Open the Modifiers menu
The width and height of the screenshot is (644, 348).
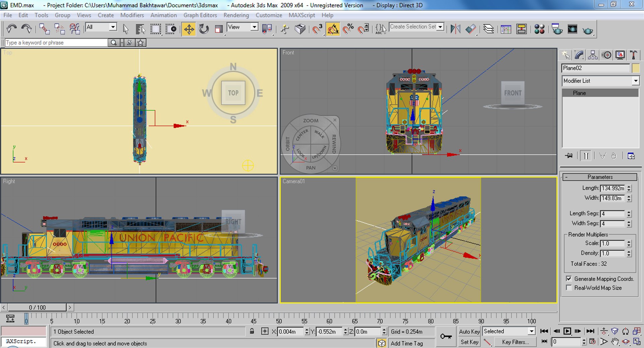tap(132, 15)
